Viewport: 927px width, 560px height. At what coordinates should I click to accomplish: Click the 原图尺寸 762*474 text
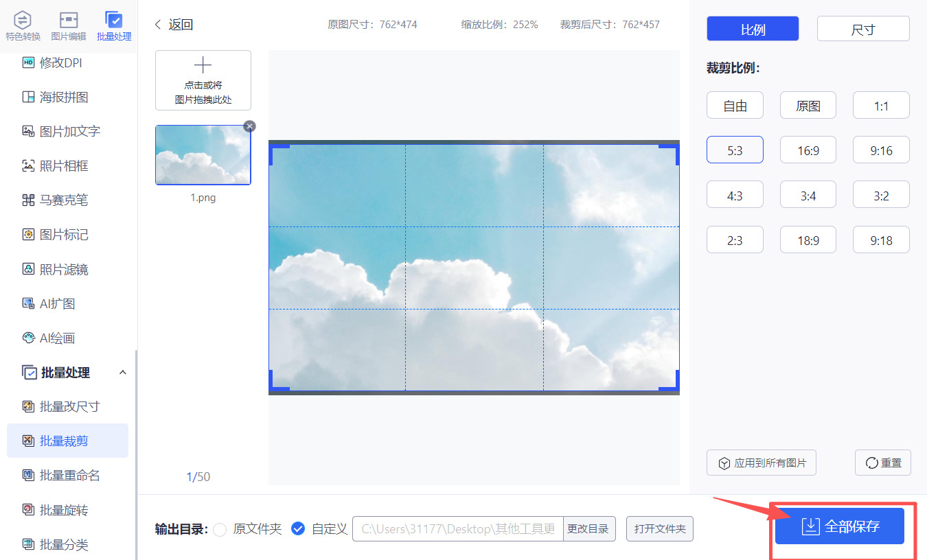coord(372,25)
